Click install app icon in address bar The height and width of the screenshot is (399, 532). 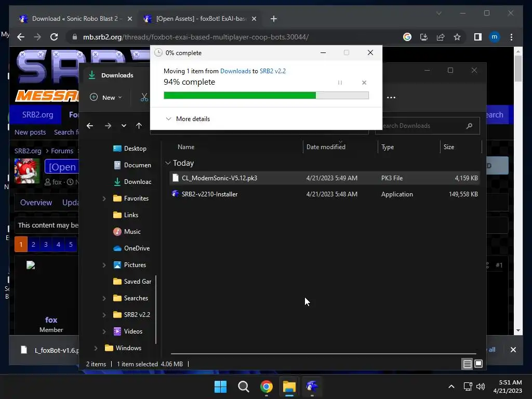click(424, 37)
